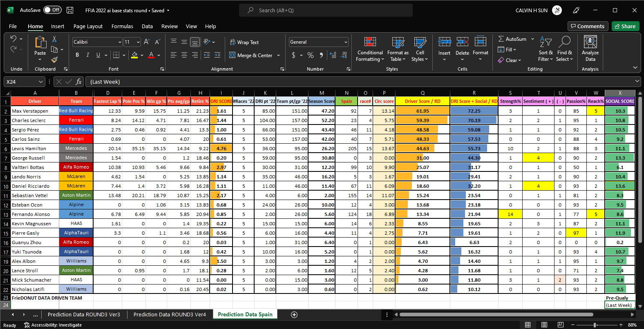Toggle Align Left for the cell
This screenshot has height=329, width=644.
(x=174, y=55)
